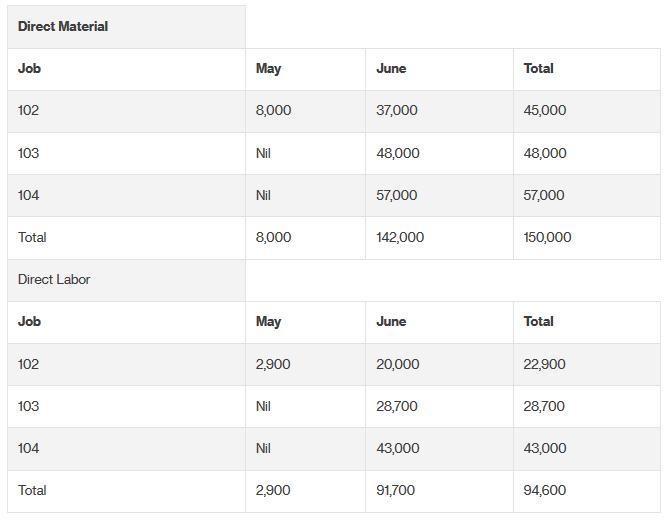Click the 91,700 June labor total
Screen dimensions: 667x521
(x=396, y=490)
